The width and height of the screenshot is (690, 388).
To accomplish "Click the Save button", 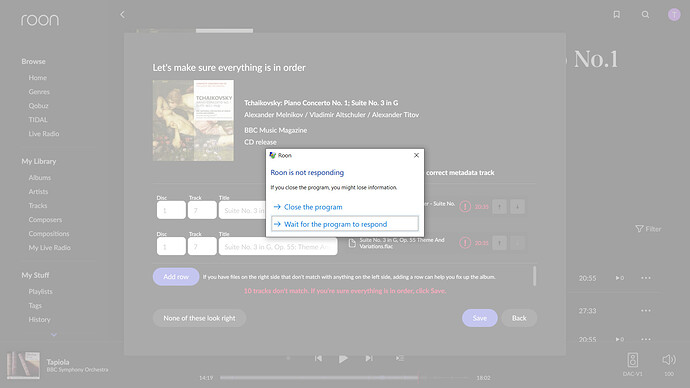I will tap(480, 318).
